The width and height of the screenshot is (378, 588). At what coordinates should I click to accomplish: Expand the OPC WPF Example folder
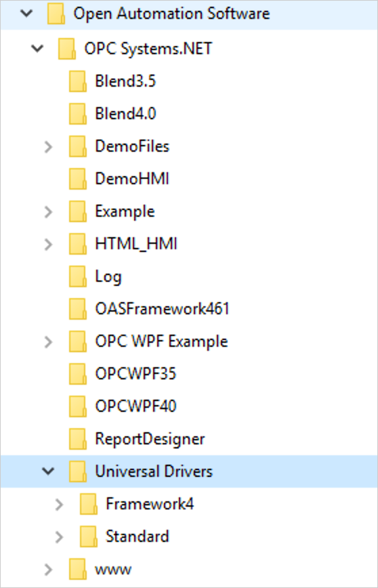[48, 342]
